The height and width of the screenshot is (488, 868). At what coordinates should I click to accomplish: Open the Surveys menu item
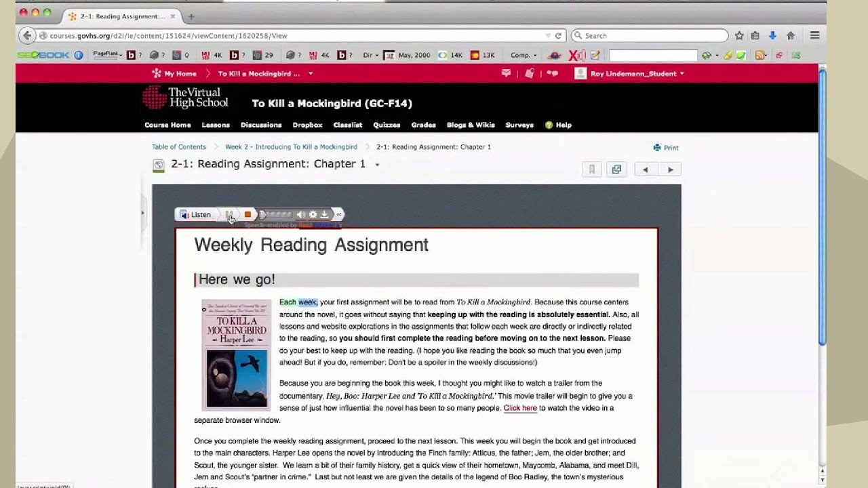pyautogui.click(x=519, y=125)
